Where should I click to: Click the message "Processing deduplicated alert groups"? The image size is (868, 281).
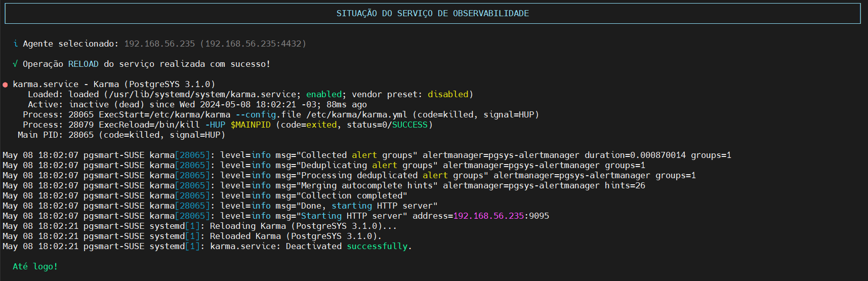coord(392,175)
